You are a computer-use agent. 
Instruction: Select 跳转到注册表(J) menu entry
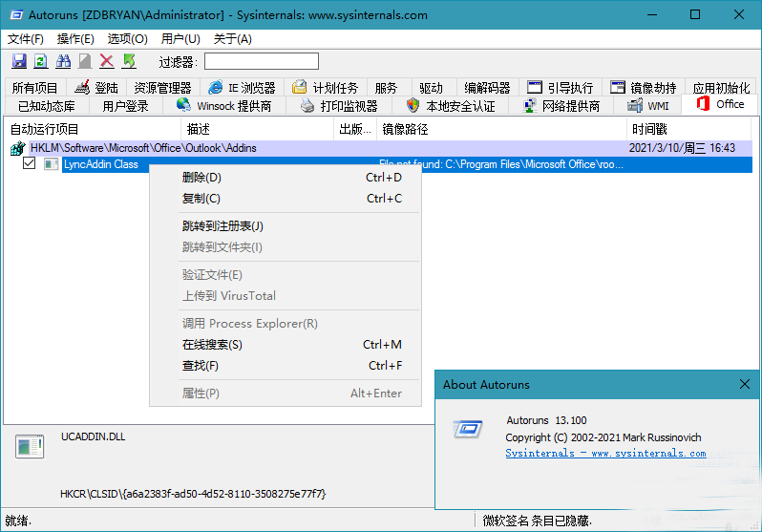(x=286, y=226)
